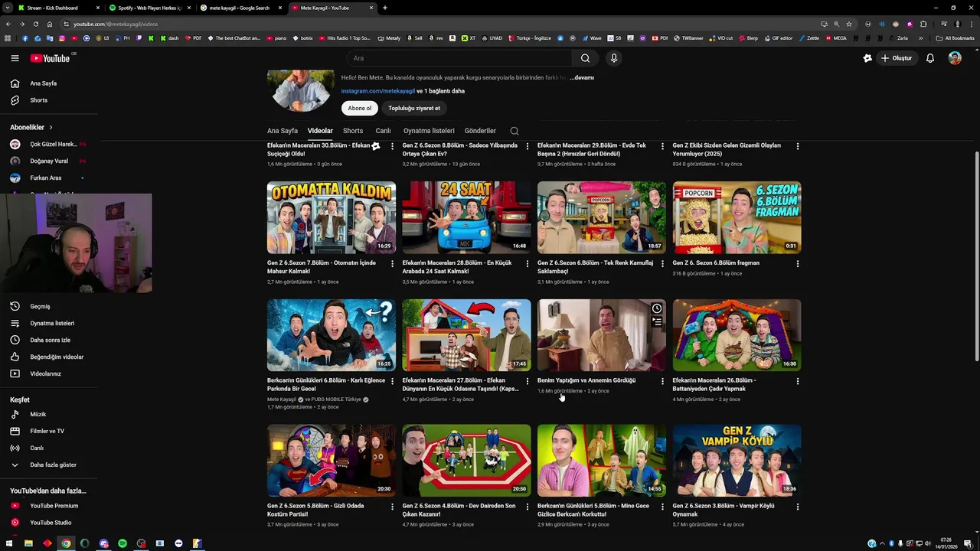Add Benim Yaptığım video to watch later
The image size is (980, 551).
(656, 308)
